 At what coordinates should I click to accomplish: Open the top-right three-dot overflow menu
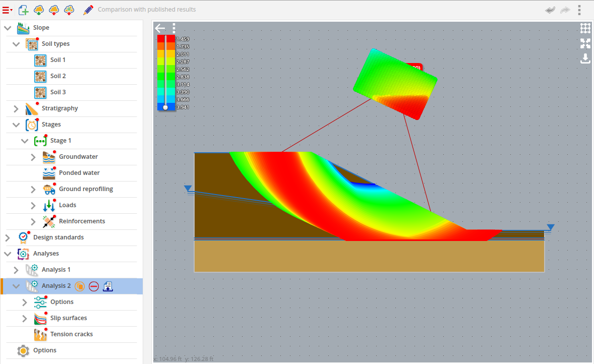[x=579, y=10]
